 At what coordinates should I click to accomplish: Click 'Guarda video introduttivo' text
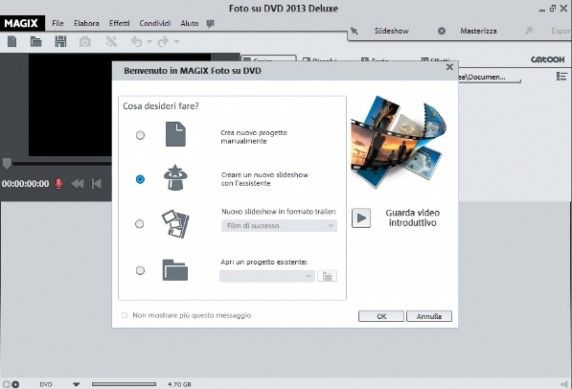pos(413,218)
